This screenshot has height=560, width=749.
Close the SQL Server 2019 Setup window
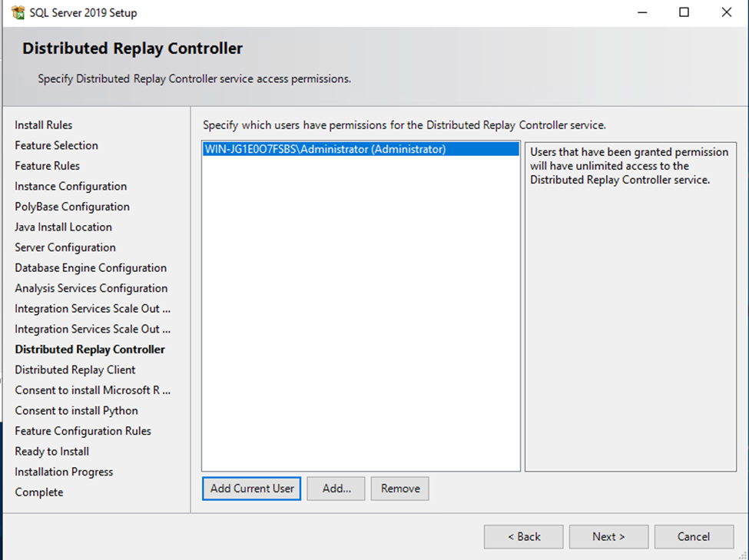727,12
